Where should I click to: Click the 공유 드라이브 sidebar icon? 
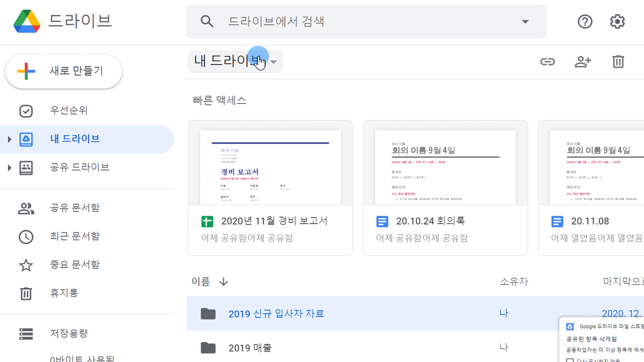pyautogui.click(x=26, y=167)
